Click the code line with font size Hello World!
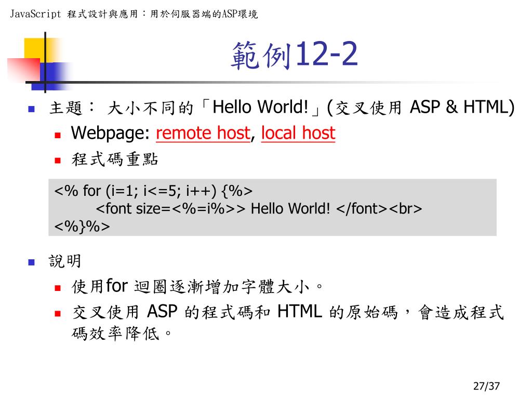532x399 pixels. coord(259,208)
